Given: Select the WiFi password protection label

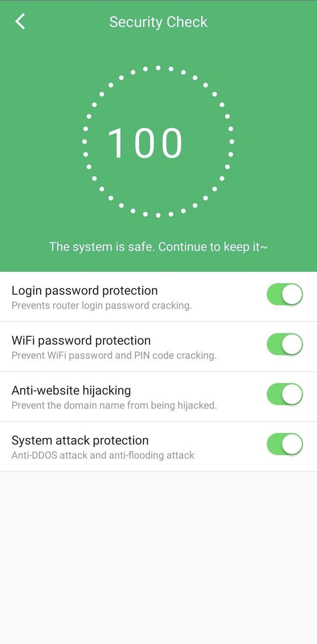Looking at the screenshot, I should tap(81, 340).
